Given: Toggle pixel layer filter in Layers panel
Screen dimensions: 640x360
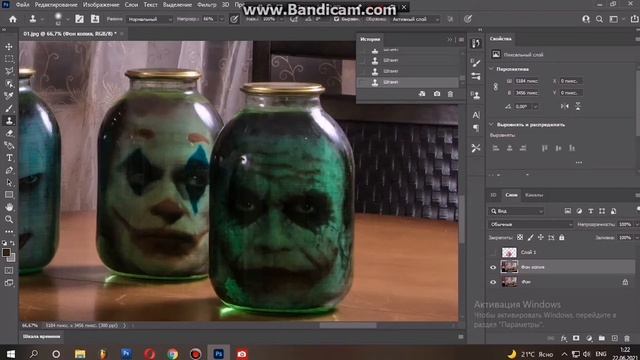Looking at the screenshot, I should [567, 211].
